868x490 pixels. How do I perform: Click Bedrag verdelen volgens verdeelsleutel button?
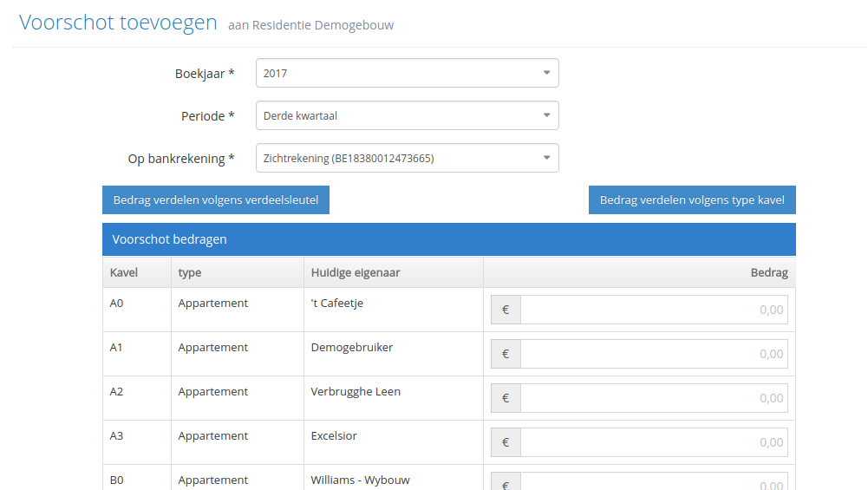216,199
